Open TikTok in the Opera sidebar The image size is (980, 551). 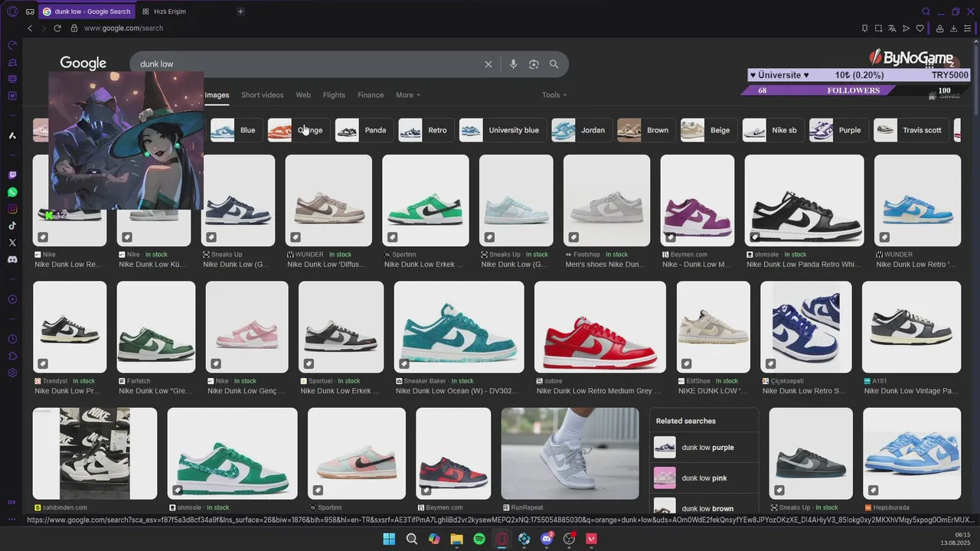12,226
